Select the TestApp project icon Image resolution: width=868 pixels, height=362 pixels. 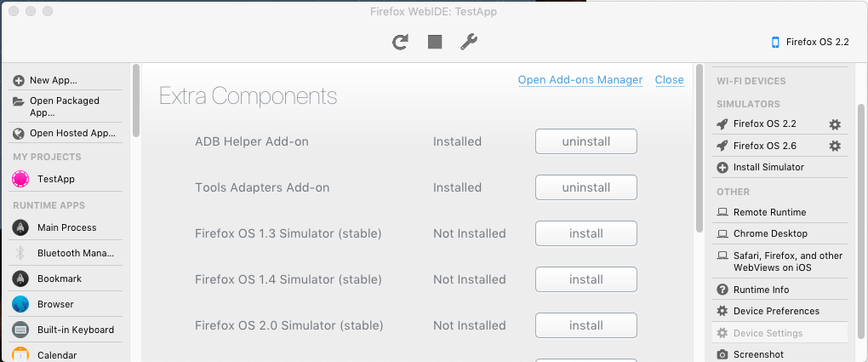tap(21, 179)
